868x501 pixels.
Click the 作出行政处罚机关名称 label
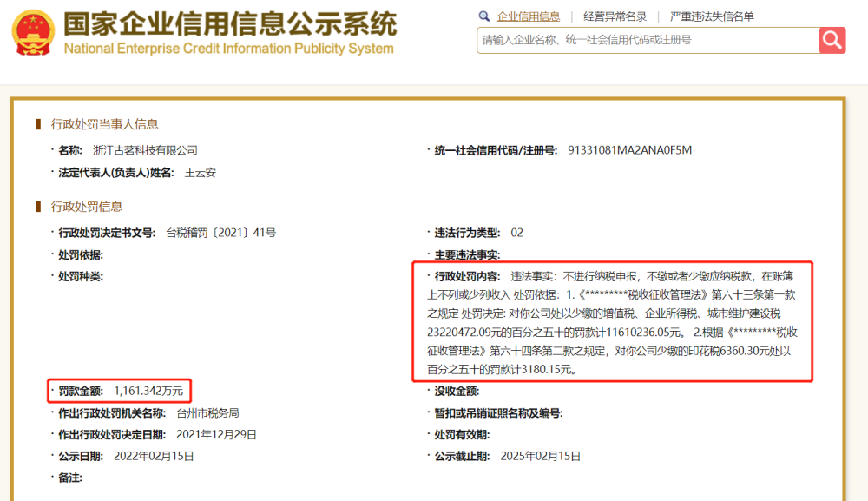tap(112, 413)
